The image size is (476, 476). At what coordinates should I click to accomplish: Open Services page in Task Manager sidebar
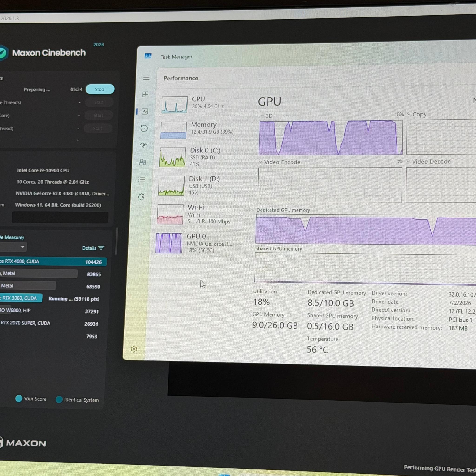[141, 197]
